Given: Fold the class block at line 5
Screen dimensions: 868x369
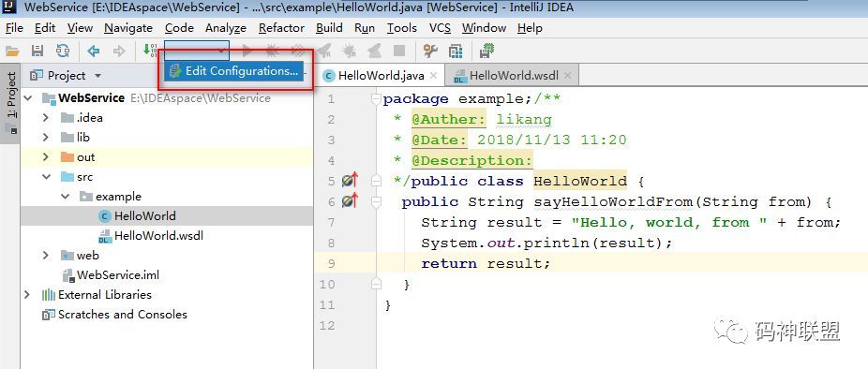Looking at the screenshot, I should 377,181.
